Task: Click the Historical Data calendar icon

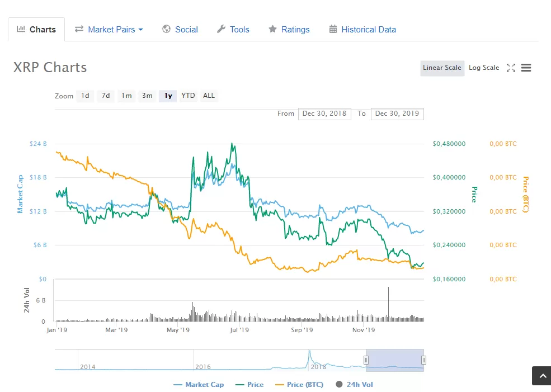Action: (x=332, y=29)
